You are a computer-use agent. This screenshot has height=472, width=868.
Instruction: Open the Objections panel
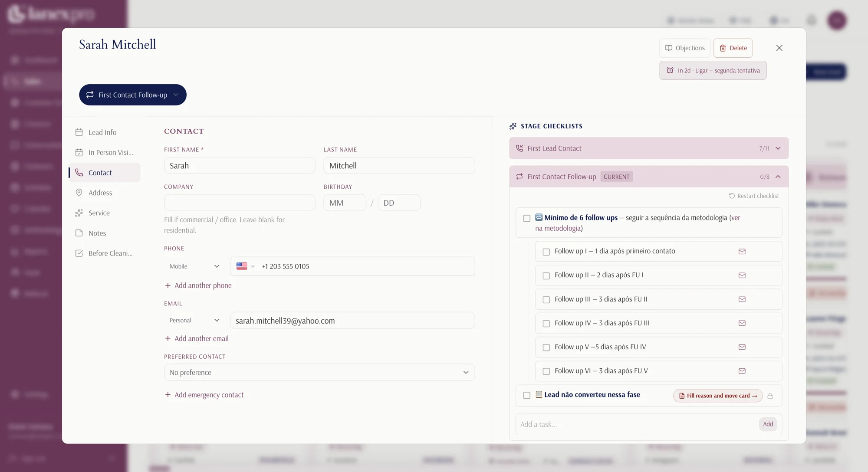685,48
